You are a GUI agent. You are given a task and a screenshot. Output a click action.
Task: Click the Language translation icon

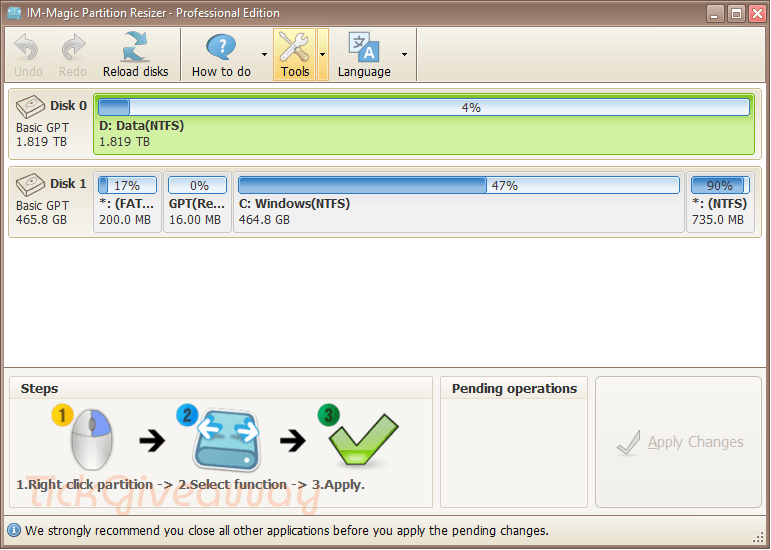(364, 47)
